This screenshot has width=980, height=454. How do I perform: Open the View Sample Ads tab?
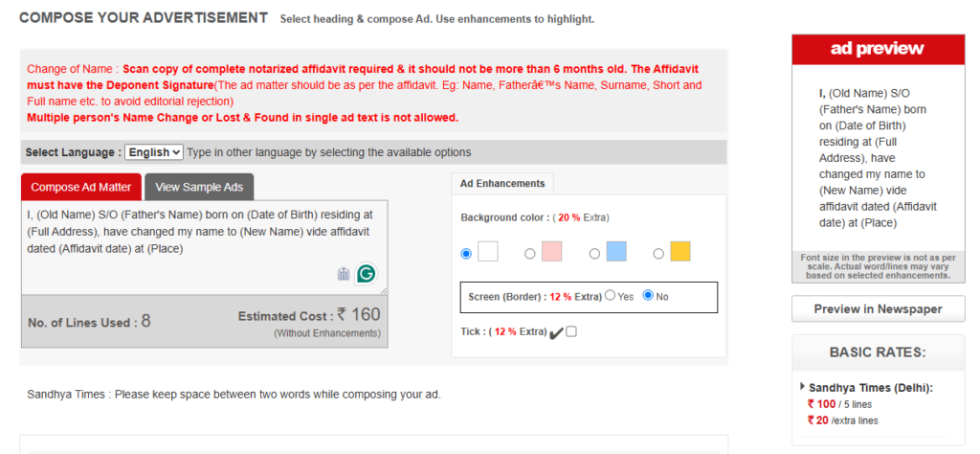click(x=199, y=187)
